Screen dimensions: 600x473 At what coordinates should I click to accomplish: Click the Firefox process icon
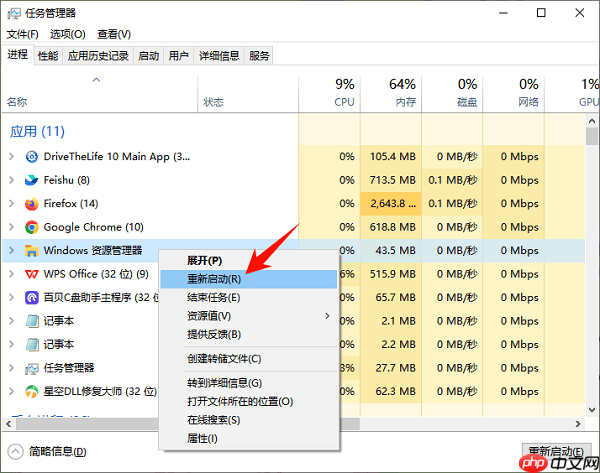point(31,204)
